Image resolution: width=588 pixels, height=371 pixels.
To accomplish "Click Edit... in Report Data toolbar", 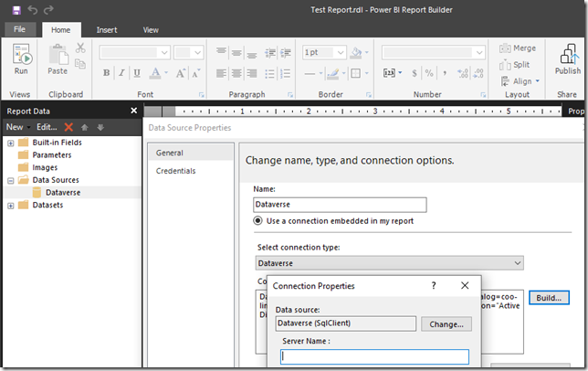I will click(47, 127).
